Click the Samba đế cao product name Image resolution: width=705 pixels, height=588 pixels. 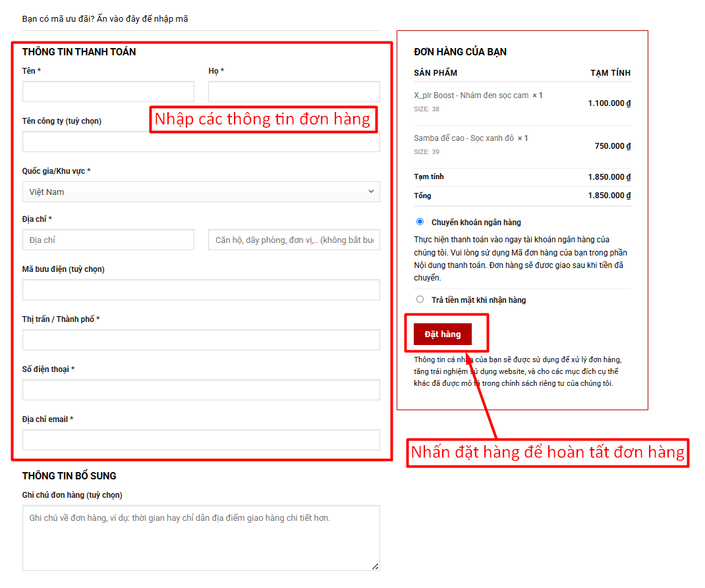click(464, 138)
